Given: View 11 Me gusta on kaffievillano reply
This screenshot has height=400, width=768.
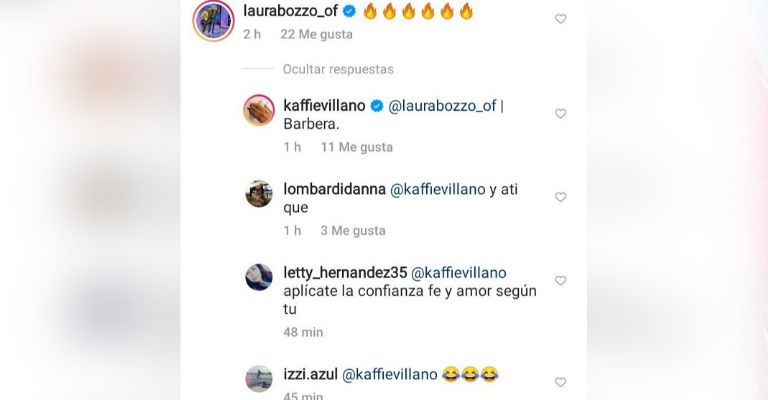Looking at the screenshot, I should [x=357, y=147].
